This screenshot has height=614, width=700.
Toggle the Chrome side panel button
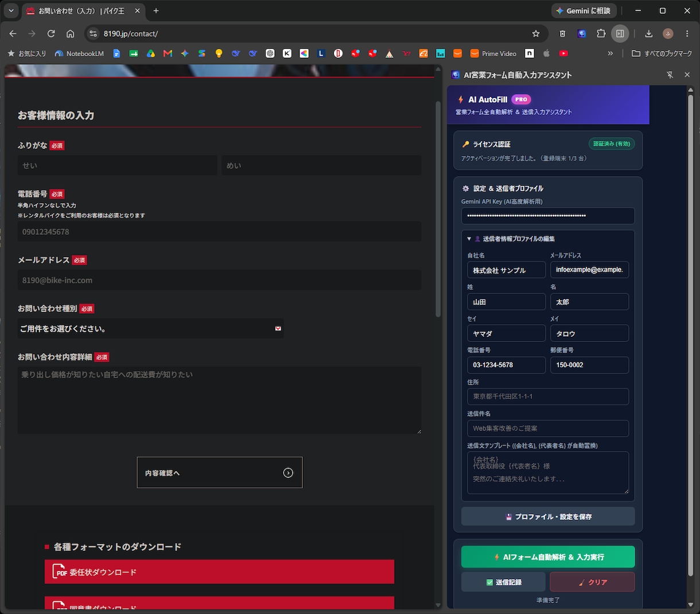point(620,34)
